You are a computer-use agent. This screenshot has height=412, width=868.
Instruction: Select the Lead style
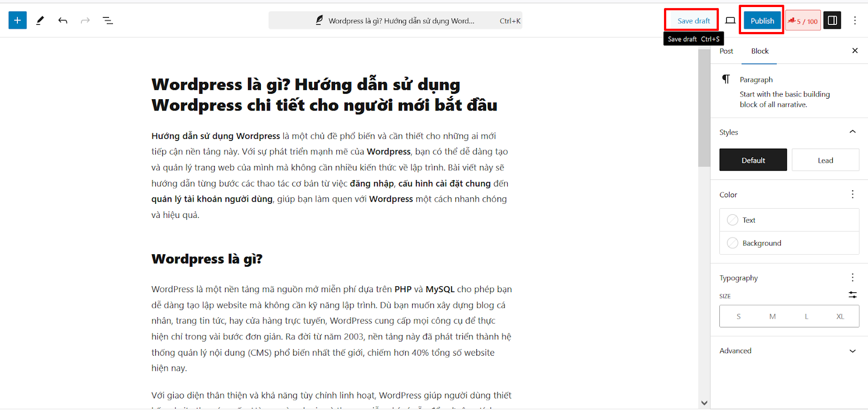coord(825,160)
